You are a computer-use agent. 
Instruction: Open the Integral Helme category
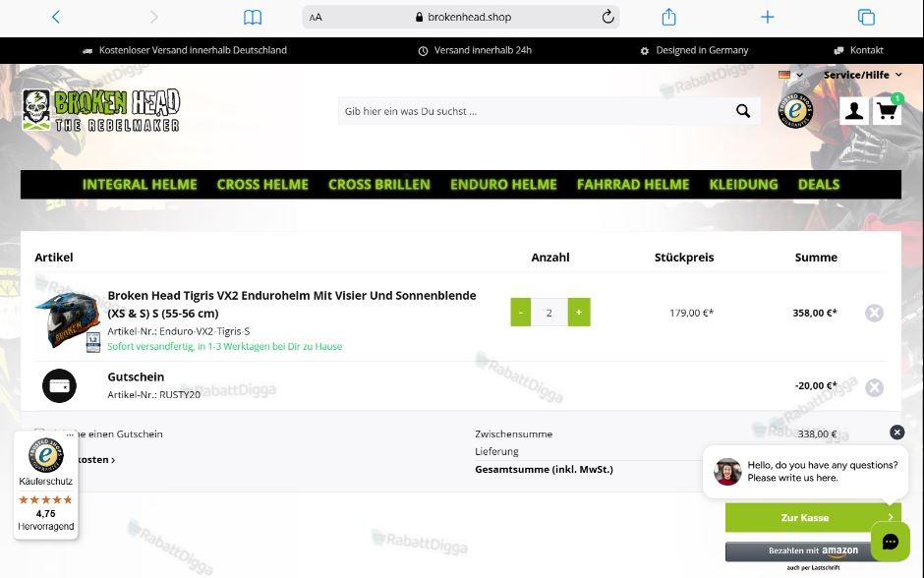[140, 185]
